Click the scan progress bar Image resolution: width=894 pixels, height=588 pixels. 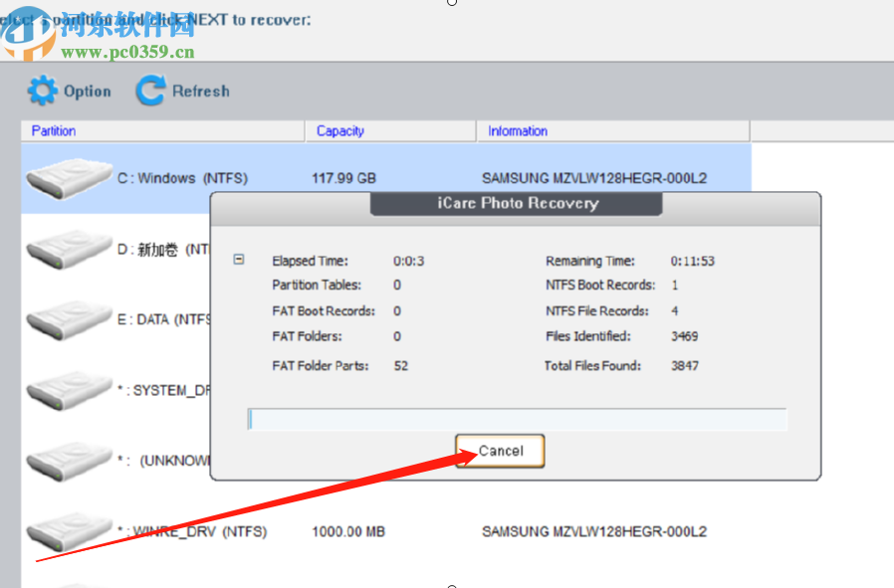[517, 419]
